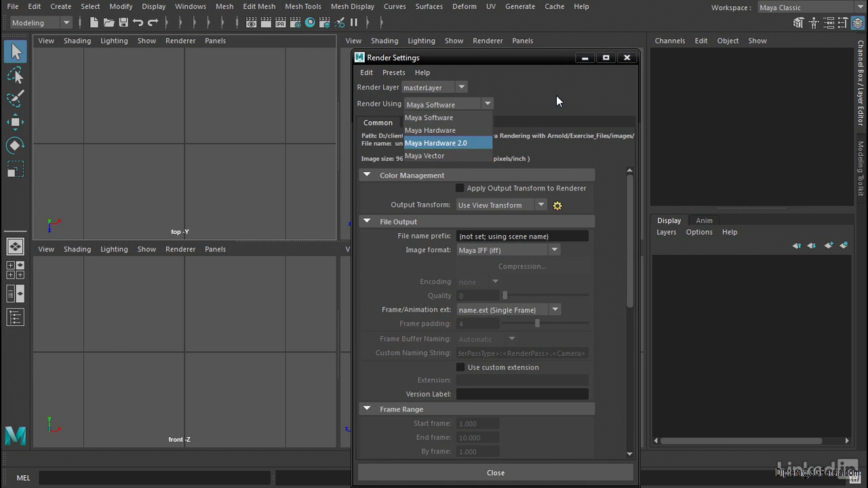Select the arrow Select tool

tap(16, 52)
